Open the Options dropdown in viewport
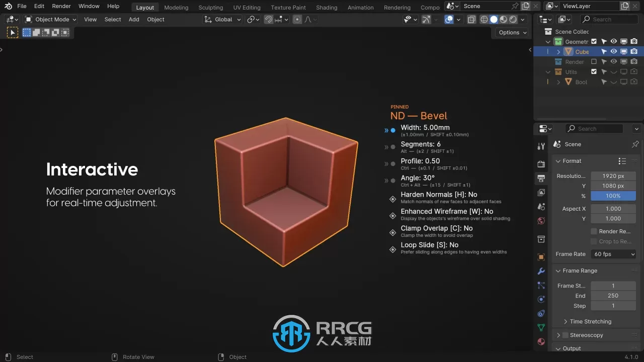644x362 pixels. [x=513, y=32]
